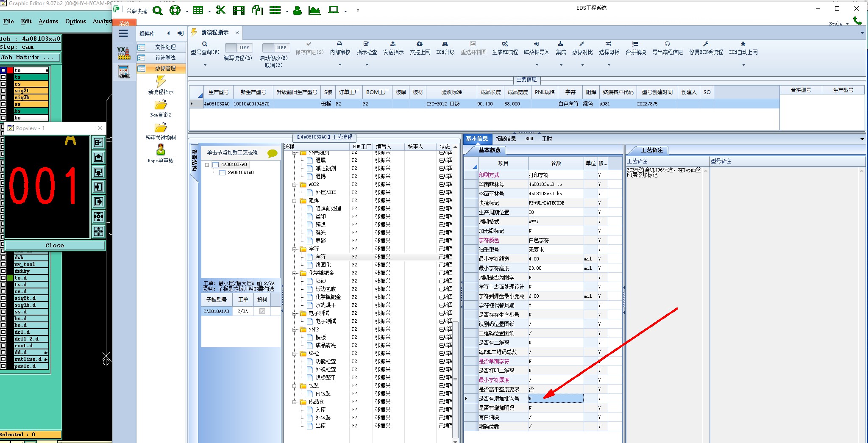Click the green user icon in quick toolbar
Image resolution: width=868 pixels, height=443 pixels.
click(297, 10)
